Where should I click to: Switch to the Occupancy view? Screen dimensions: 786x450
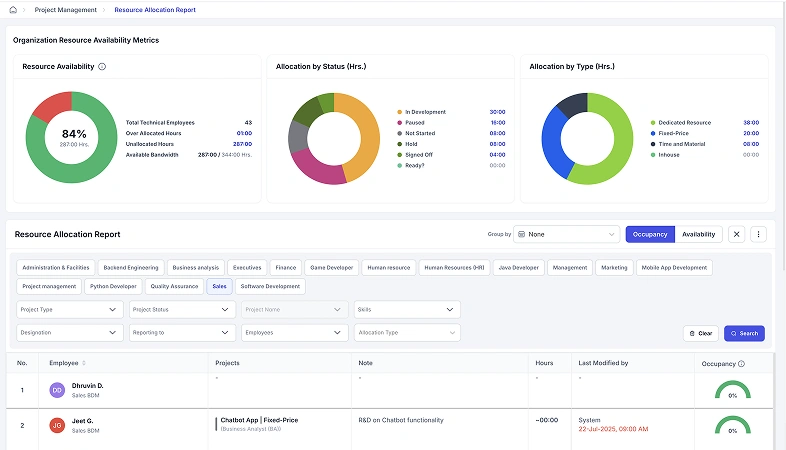click(650, 234)
